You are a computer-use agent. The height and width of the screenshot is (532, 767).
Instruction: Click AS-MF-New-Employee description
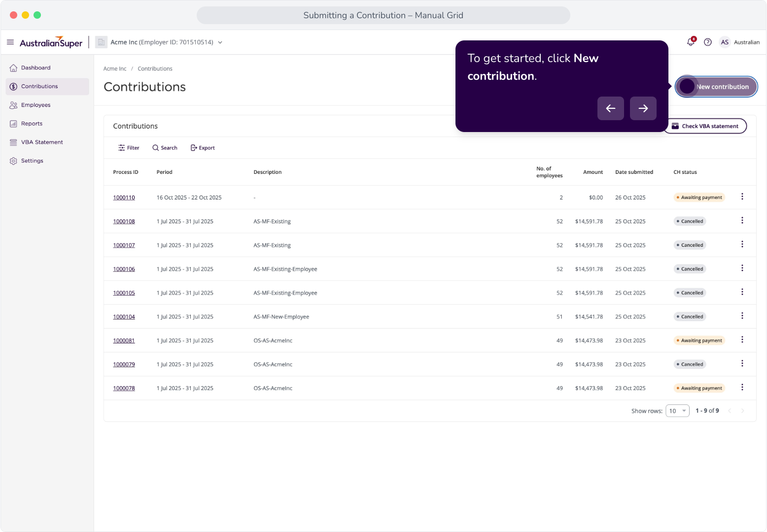pyautogui.click(x=281, y=317)
